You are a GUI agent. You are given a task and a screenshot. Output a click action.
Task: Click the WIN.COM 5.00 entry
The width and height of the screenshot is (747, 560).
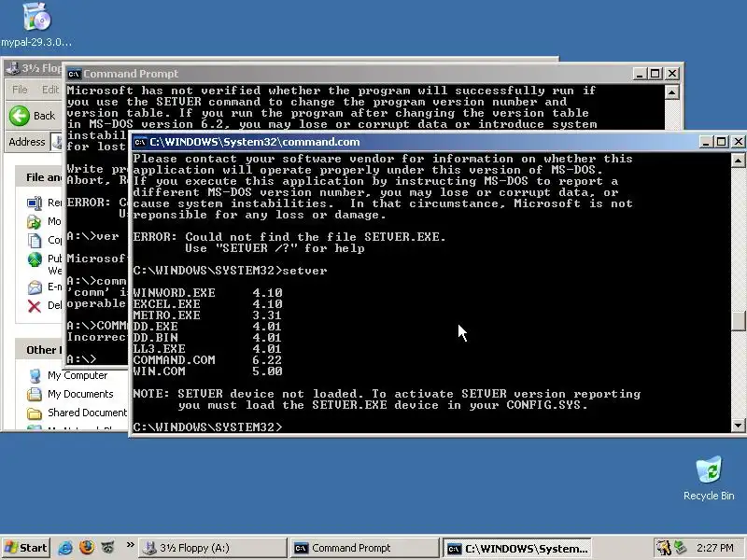(x=207, y=371)
